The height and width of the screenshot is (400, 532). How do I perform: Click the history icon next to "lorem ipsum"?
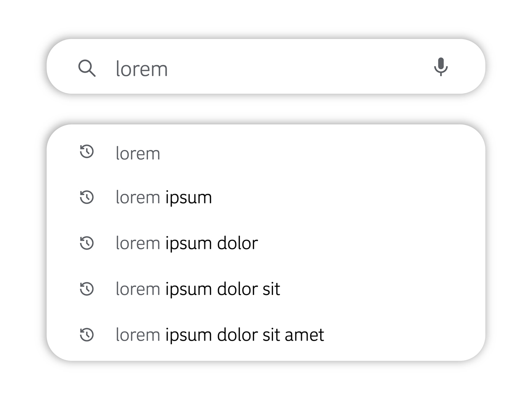coord(87,197)
